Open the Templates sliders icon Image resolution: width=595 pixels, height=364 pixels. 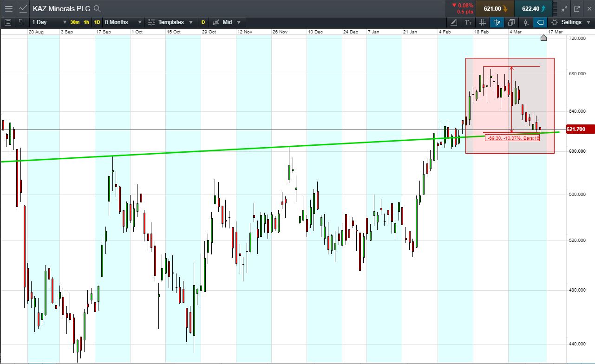tap(152, 22)
